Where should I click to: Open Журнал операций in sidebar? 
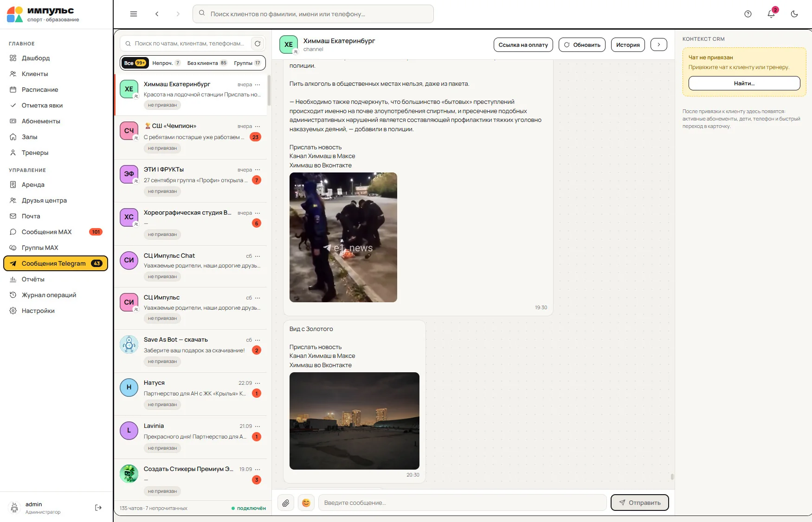point(56,295)
